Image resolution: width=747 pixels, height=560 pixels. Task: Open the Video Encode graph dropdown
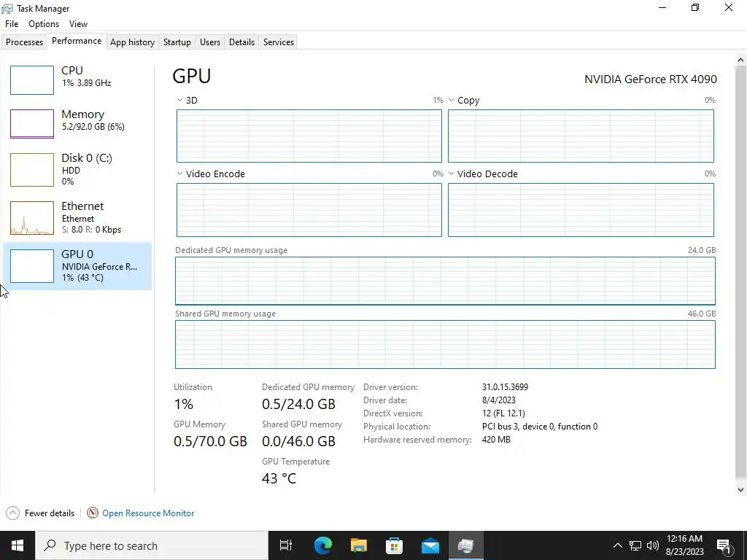pos(179,174)
